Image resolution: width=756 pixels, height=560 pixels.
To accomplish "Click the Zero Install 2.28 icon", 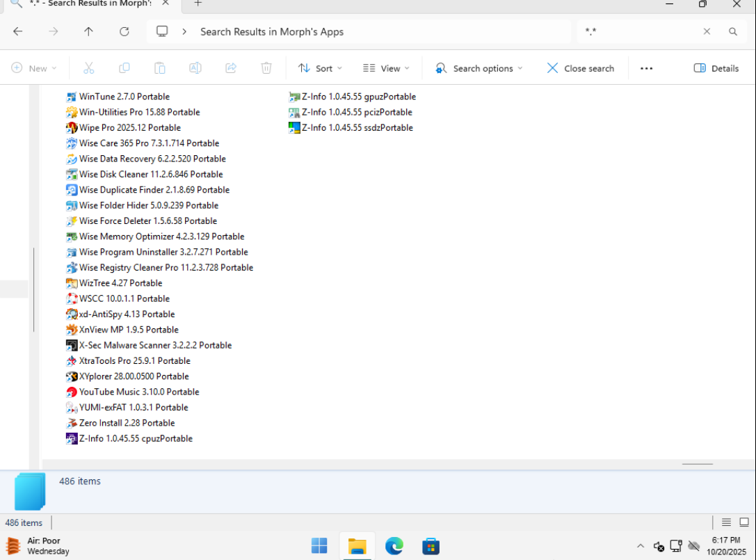I will pyautogui.click(x=72, y=423).
